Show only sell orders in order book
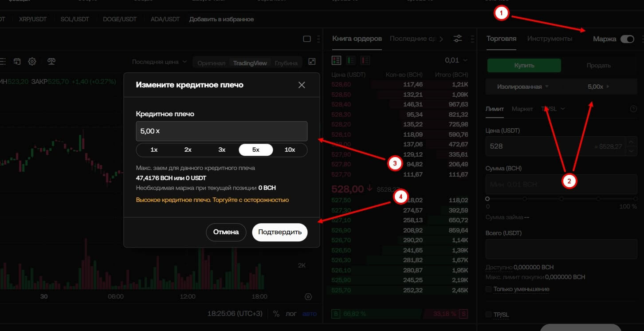This screenshot has height=331, width=644. 365,60
